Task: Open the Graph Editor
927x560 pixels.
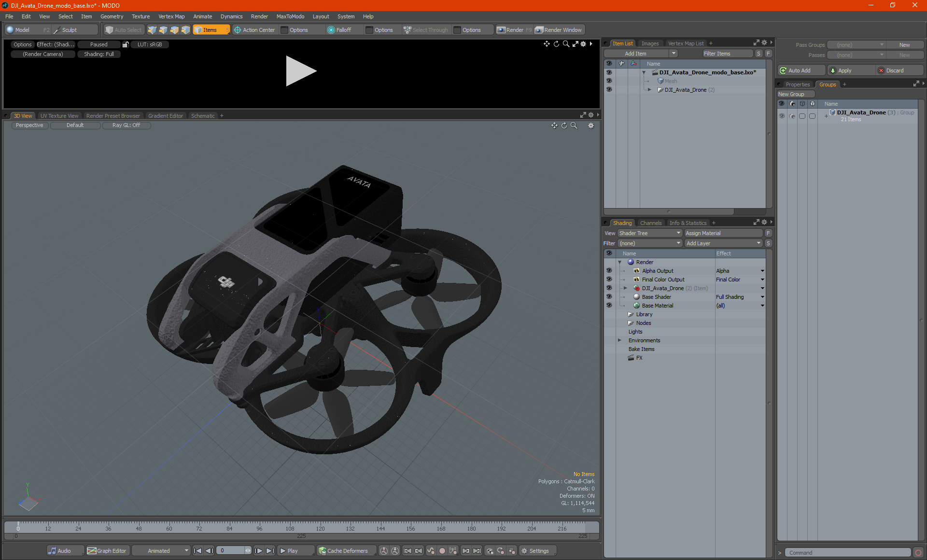Action: coord(107,551)
